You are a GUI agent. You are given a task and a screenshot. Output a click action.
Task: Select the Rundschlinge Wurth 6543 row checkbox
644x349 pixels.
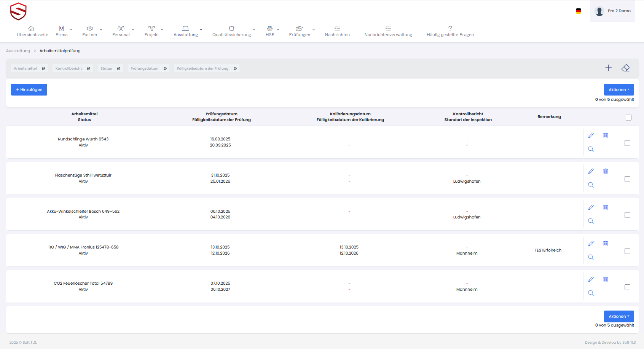tap(627, 143)
